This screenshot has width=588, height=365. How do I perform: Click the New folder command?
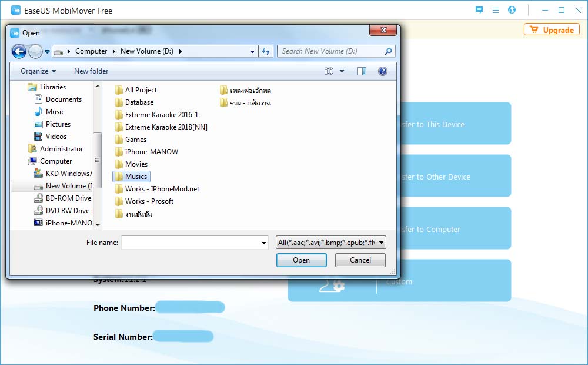[91, 71]
